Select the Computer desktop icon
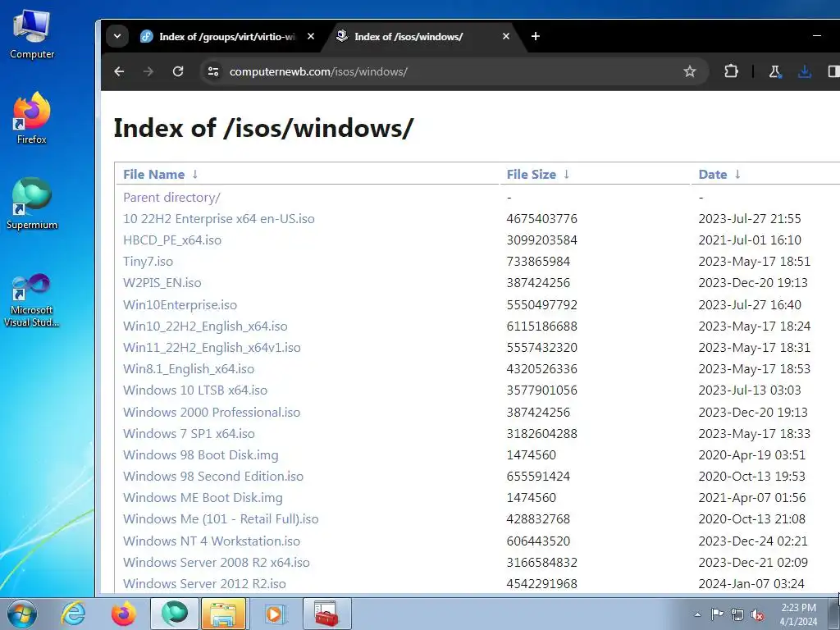The image size is (840, 630). 32,34
